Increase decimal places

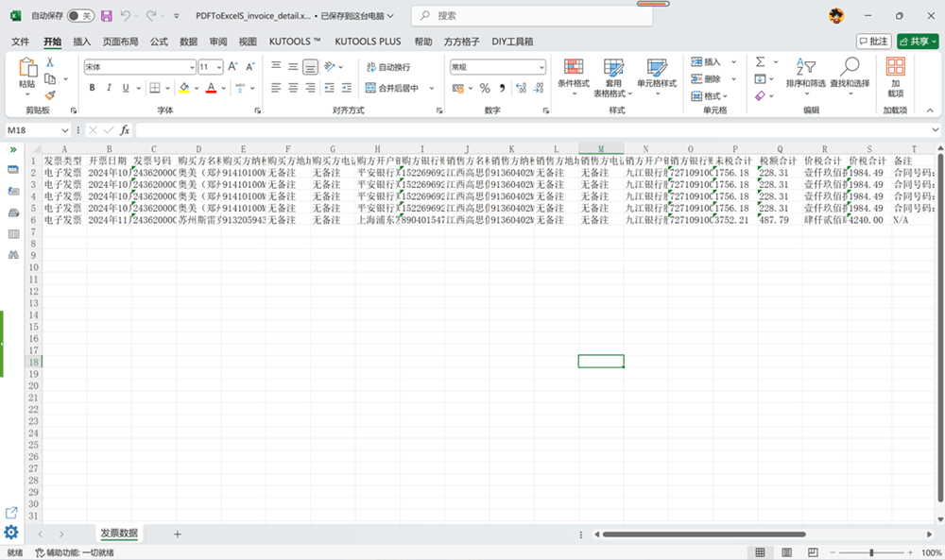pos(522,88)
